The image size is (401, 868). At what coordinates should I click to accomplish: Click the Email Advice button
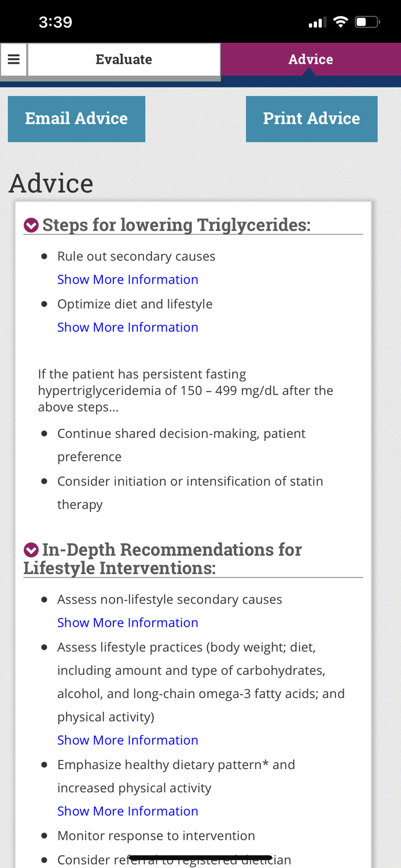(x=76, y=119)
